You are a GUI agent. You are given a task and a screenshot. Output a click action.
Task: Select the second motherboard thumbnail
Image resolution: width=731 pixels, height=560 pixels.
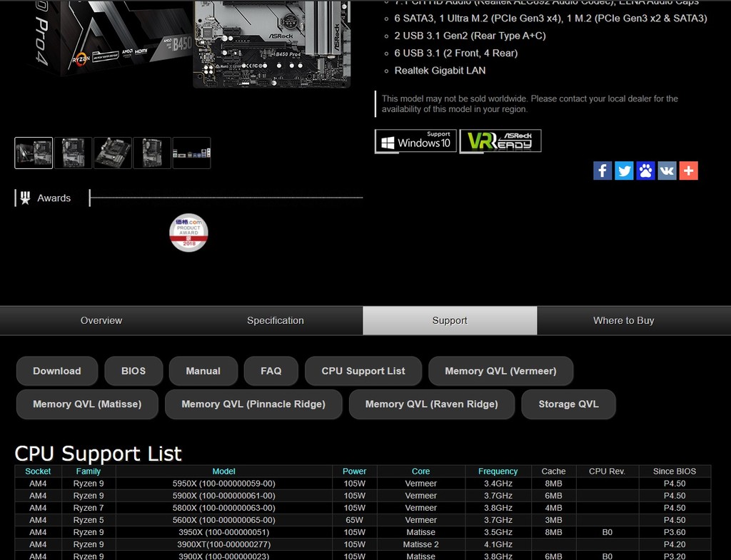pyautogui.click(x=74, y=153)
